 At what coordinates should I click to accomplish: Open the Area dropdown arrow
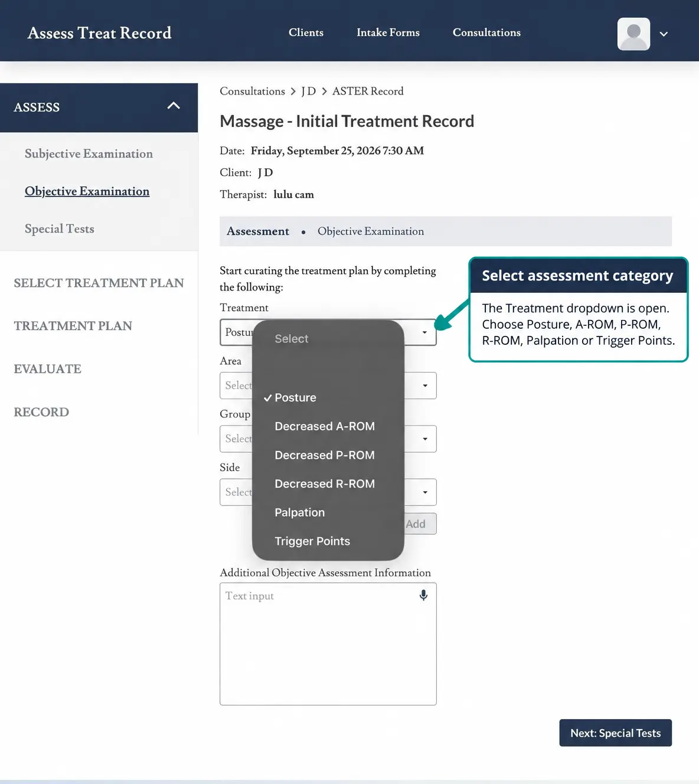[425, 386]
